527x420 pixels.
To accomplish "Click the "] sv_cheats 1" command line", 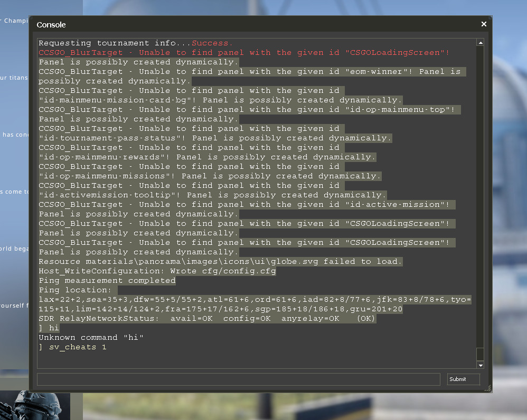I will pyautogui.click(x=72, y=347).
